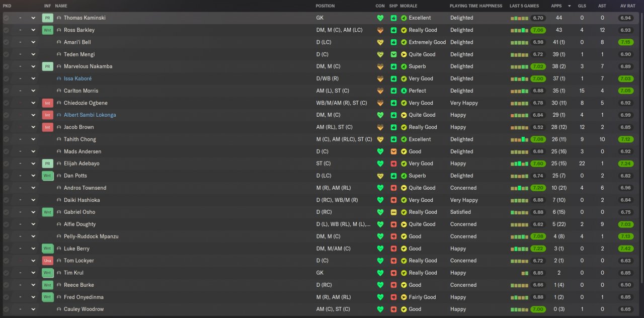Tick the picked circle for Alfie Doughty
Image resolution: width=644 pixels, height=318 pixels.
[6, 224]
